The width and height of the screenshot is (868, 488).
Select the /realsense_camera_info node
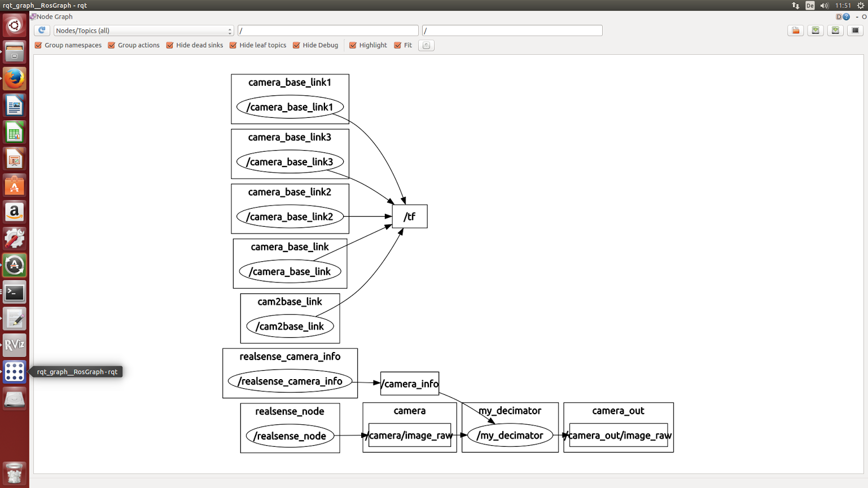(x=290, y=381)
